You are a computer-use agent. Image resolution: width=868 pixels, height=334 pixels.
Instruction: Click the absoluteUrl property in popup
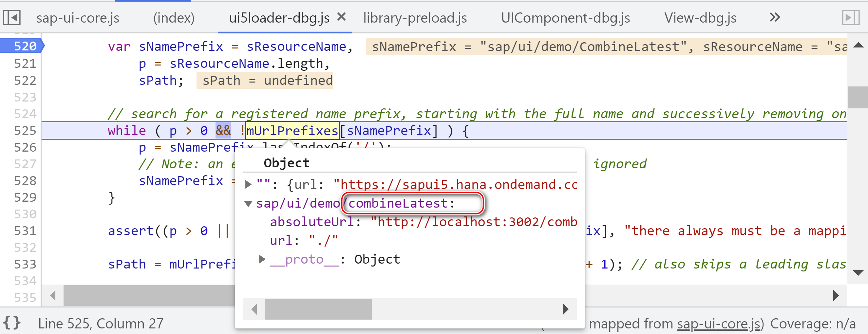click(312, 222)
